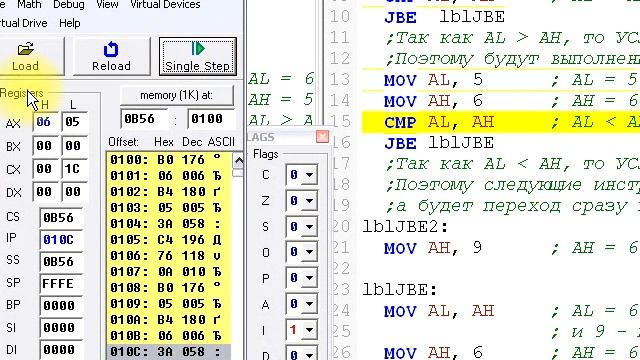The height and width of the screenshot is (360, 640).
Task: Select memory row 0103: 05 005
Action: (x=169, y=208)
